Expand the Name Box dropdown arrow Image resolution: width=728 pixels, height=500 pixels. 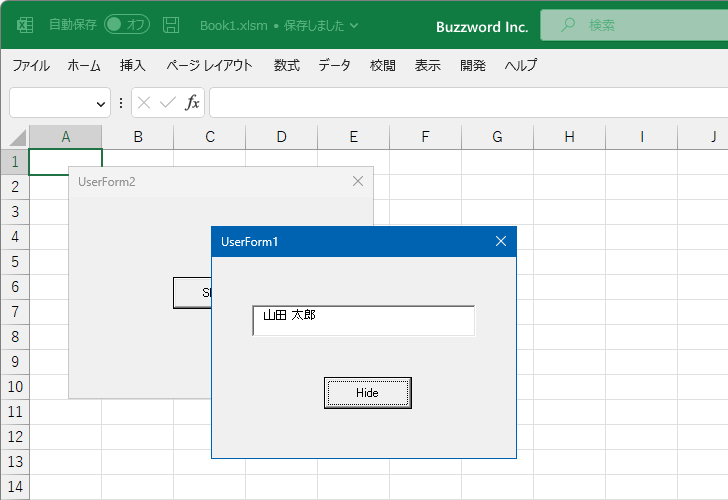point(101,104)
